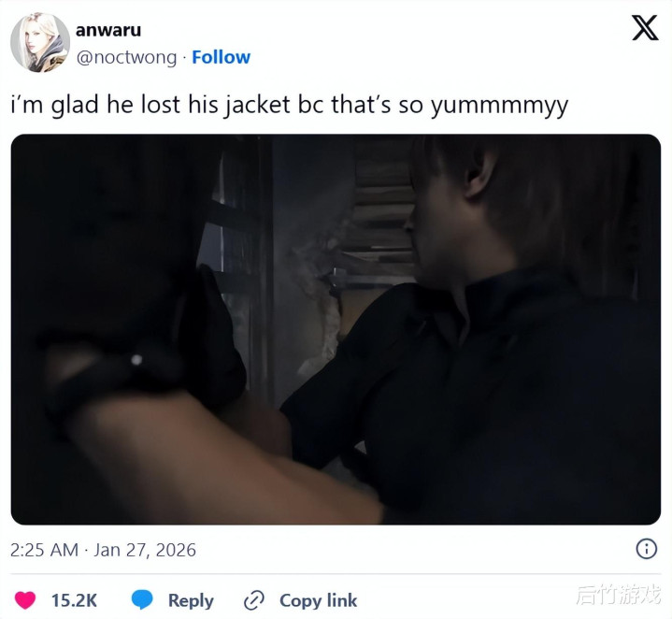Image resolution: width=672 pixels, height=619 pixels.
Task: Open the tweet info circle icon
Action: point(646,549)
